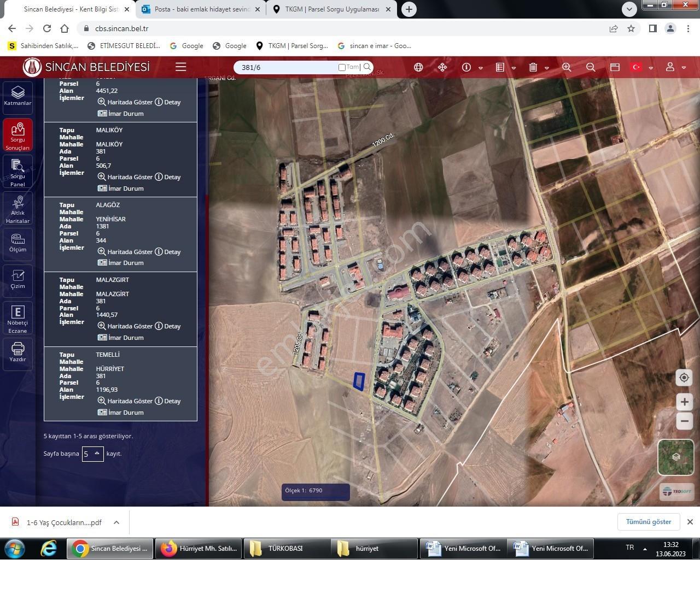Click the trash clear icon in toolbar
Image resolution: width=700 pixels, height=612 pixels.
[533, 67]
